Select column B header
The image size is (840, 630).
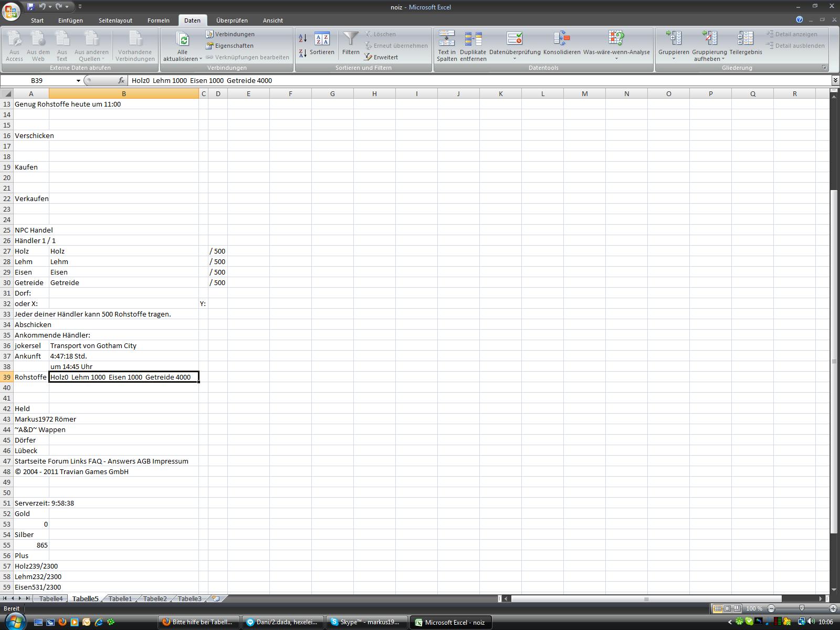[x=124, y=93]
